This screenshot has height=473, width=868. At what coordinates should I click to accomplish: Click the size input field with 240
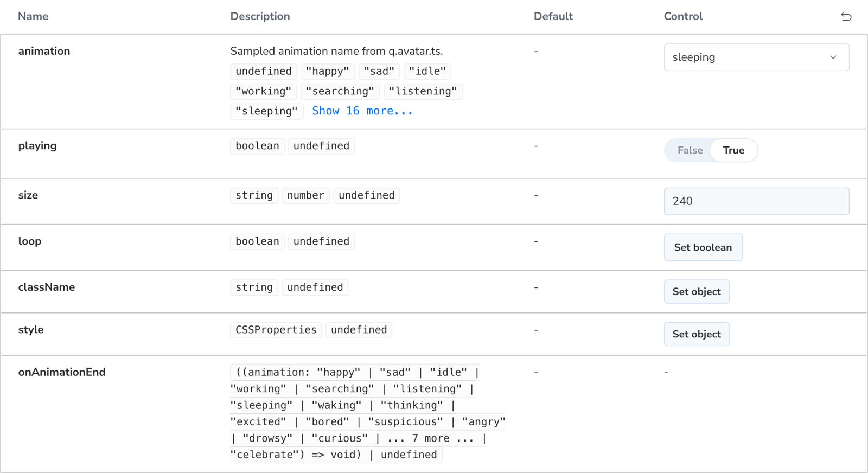(x=756, y=201)
